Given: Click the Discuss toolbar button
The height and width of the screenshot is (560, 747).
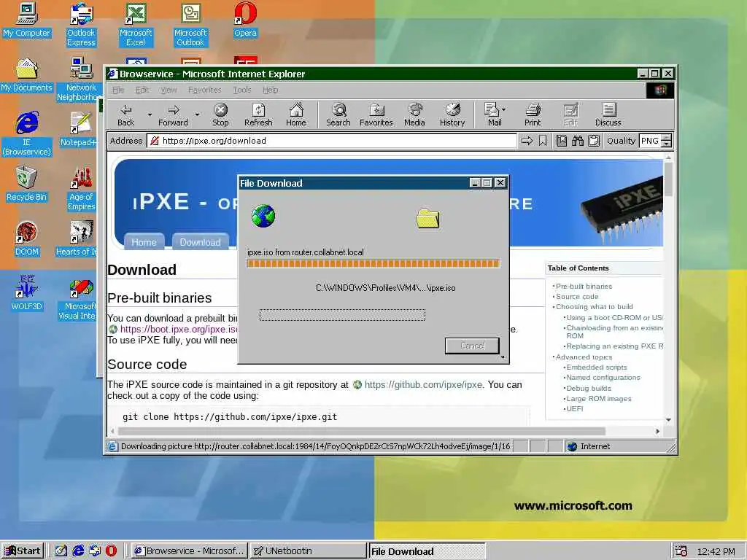Looking at the screenshot, I should 608,115.
